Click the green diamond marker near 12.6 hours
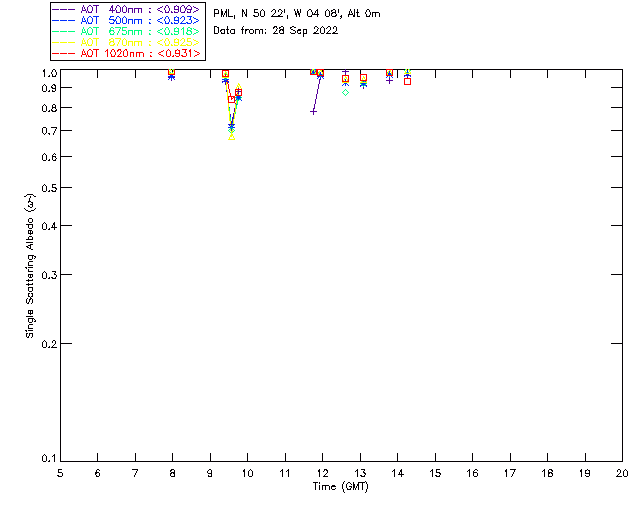Viewport: 640px width, 512px height. (345, 93)
